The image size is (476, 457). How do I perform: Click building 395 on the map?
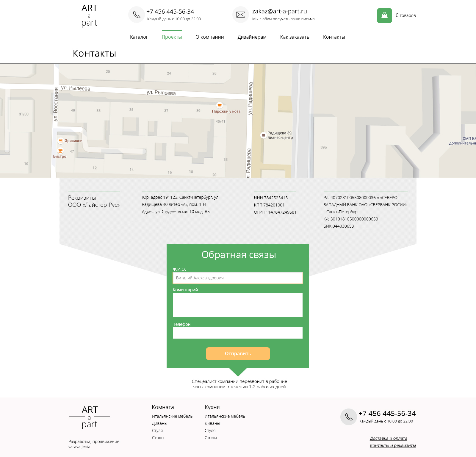click(324, 147)
